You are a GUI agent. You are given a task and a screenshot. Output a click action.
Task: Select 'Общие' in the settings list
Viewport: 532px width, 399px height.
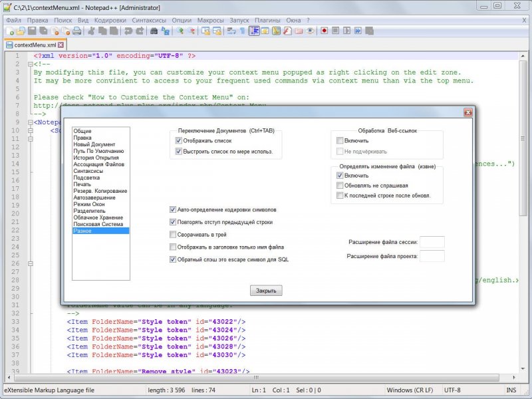pyautogui.click(x=82, y=131)
